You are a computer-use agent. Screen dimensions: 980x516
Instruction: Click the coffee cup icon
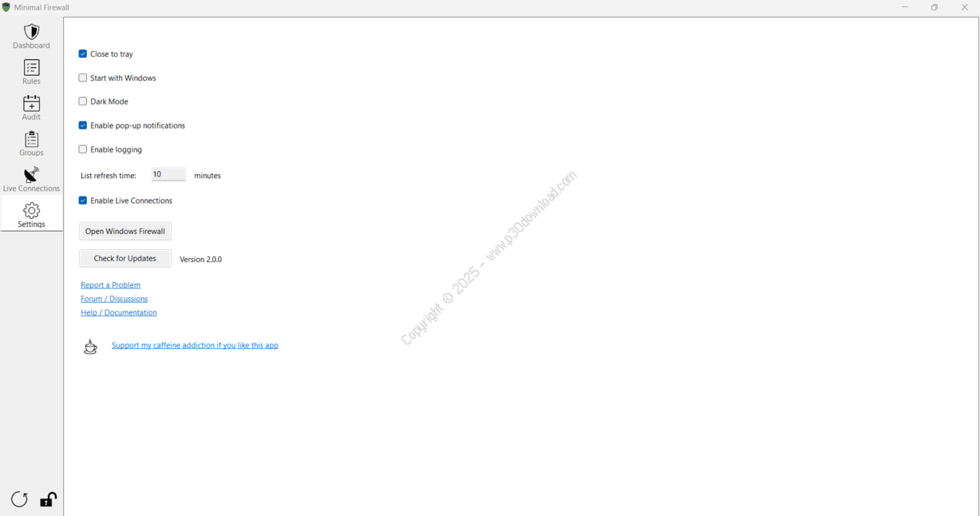(90, 346)
